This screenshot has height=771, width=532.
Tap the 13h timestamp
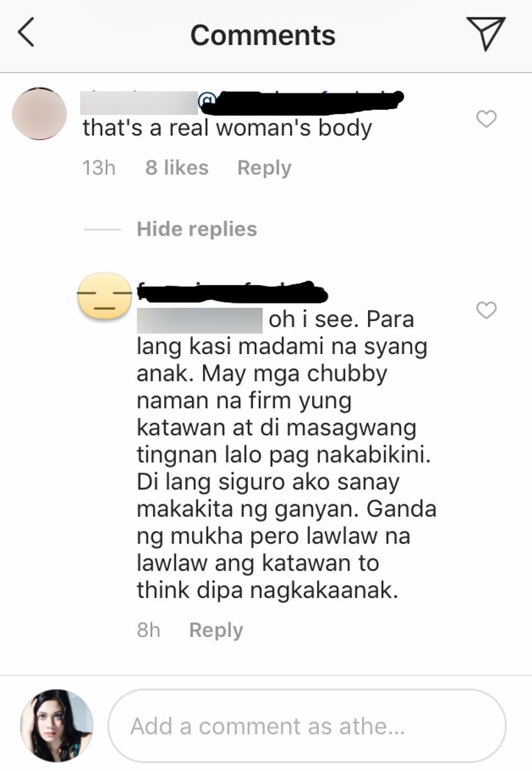pyautogui.click(x=99, y=168)
